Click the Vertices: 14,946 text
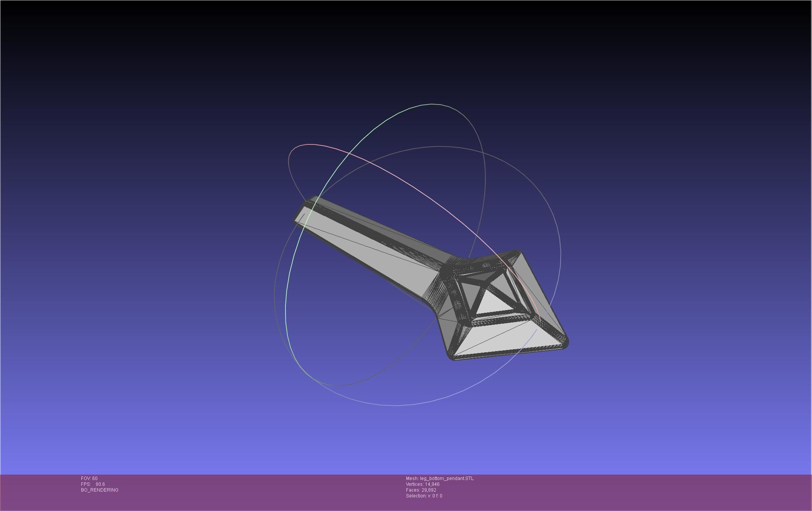Image resolution: width=812 pixels, height=511 pixels. [x=423, y=484]
